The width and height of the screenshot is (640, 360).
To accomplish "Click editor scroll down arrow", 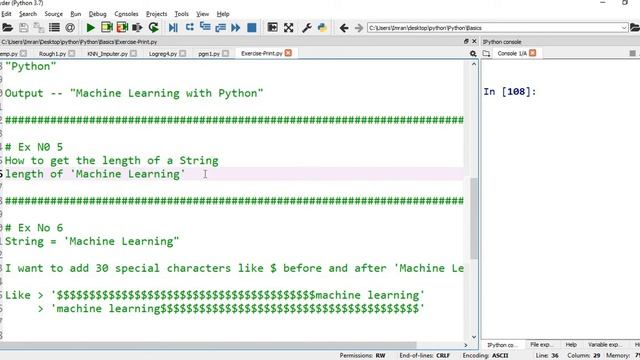I will [474, 337].
